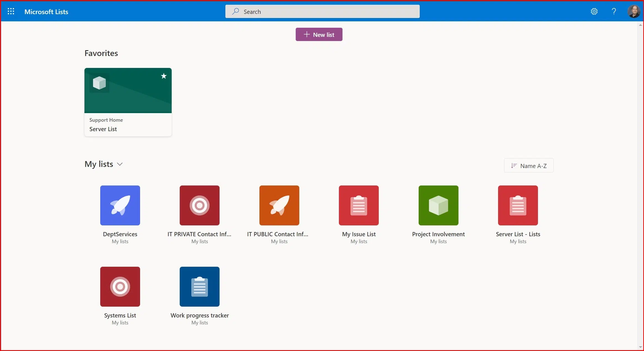
Task: Click the My lists heading text
Action: [99, 164]
